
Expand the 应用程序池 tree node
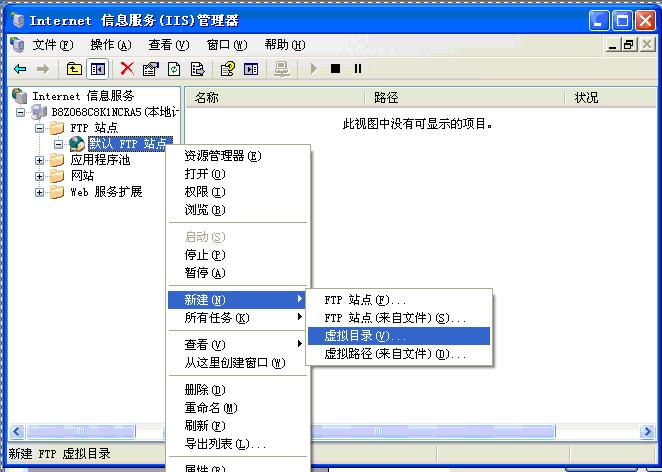[x=41, y=160]
